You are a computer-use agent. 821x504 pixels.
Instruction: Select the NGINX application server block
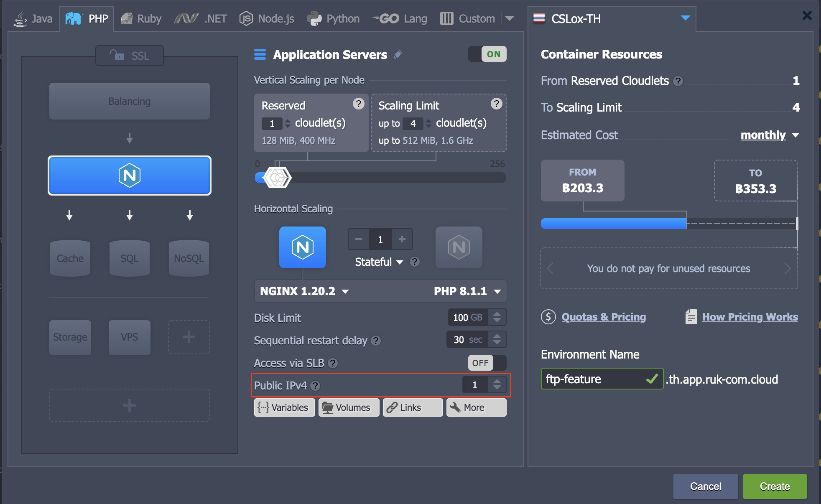coord(130,176)
